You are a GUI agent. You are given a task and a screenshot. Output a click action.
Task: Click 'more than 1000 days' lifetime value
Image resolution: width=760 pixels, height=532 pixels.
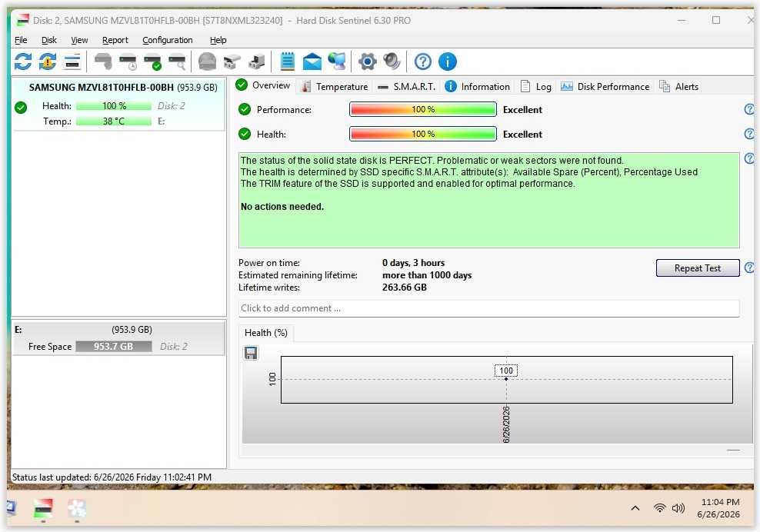click(427, 275)
